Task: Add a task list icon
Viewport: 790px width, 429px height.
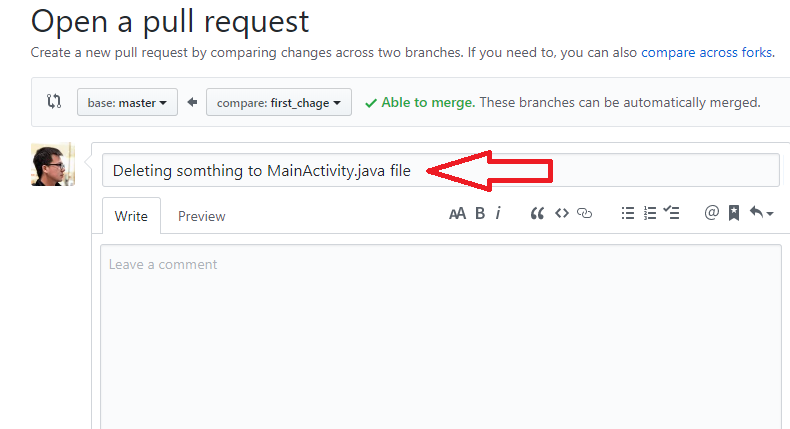Action: point(672,213)
